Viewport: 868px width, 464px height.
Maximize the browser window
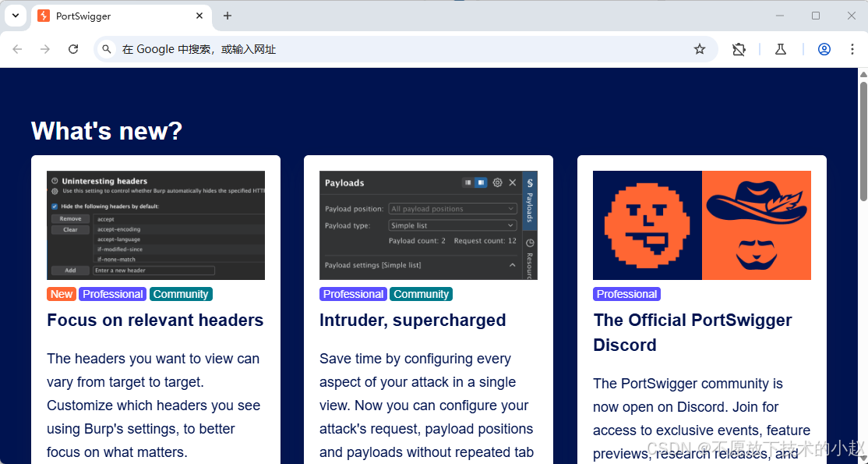point(816,16)
